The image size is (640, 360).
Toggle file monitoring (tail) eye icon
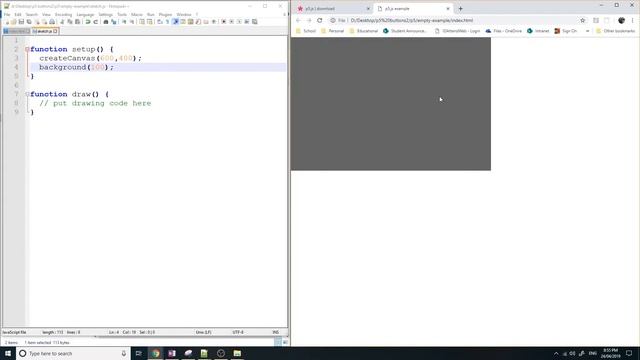(214, 22)
